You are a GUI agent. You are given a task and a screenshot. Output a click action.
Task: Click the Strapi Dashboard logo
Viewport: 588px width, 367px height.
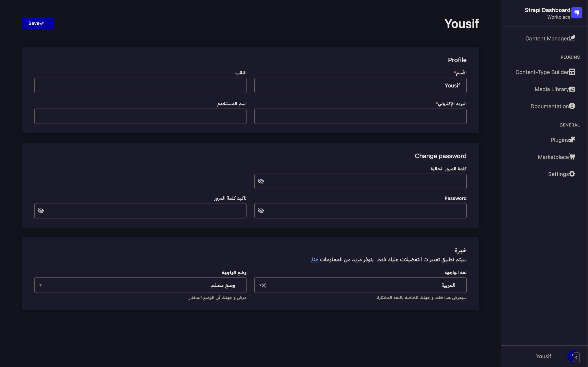click(x=577, y=13)
